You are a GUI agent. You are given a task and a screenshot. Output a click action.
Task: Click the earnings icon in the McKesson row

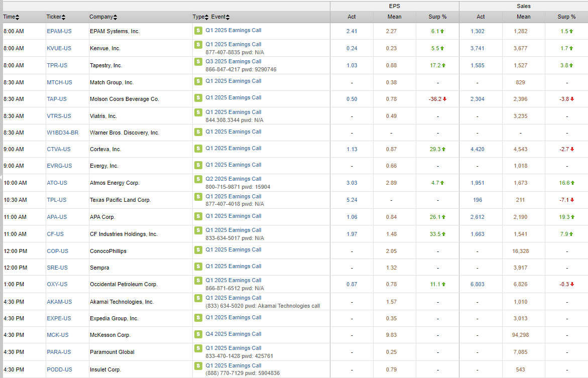[x=198, y=334]
